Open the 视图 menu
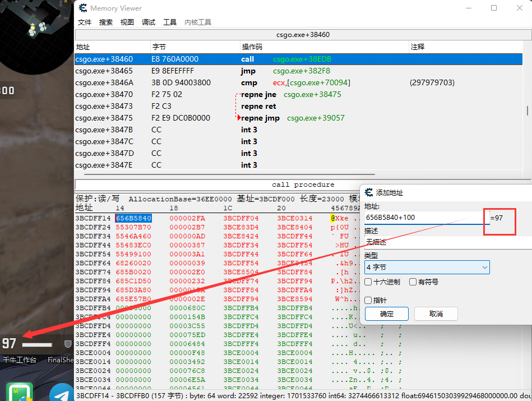Screen dimensions: 532x401 [127, 22]
